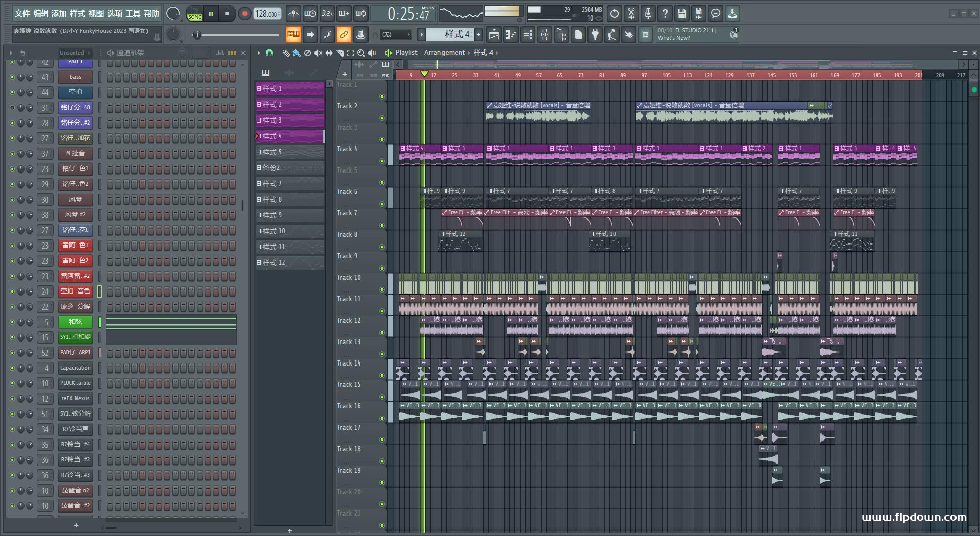Open the 添加 menu
Screen dimensions: 980x536
click(59, 14)
